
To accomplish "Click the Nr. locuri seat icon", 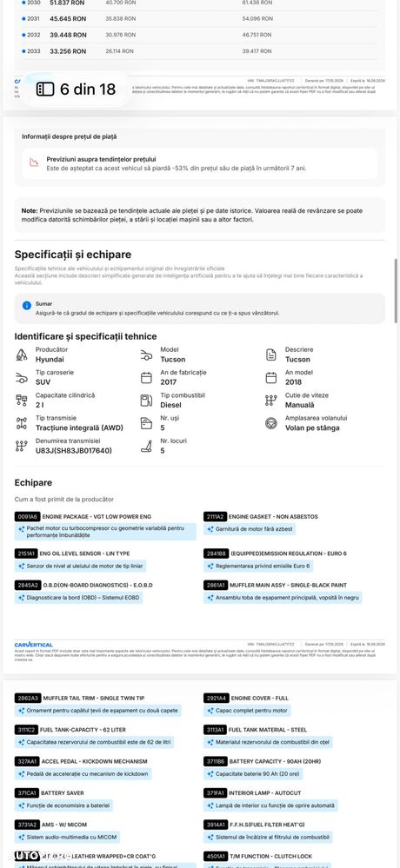I will point(146,447).
